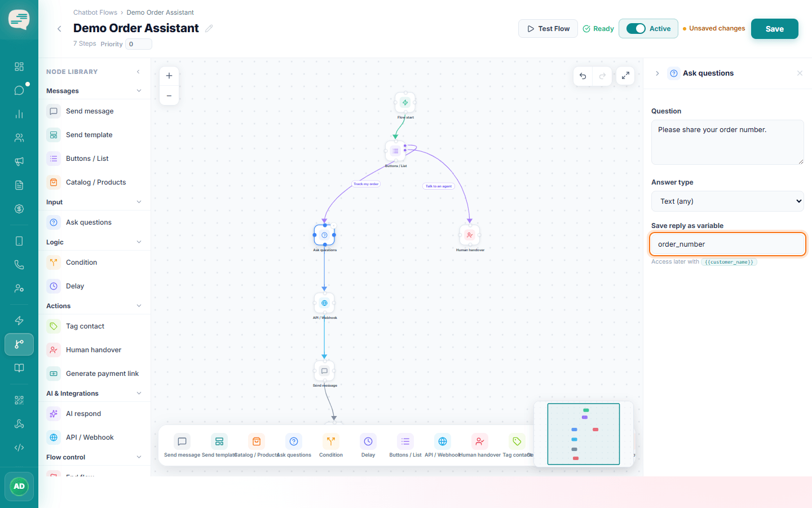Zoom in with the plus button
The height and width of the screenshot is (508, 812).
pos(169,76)
